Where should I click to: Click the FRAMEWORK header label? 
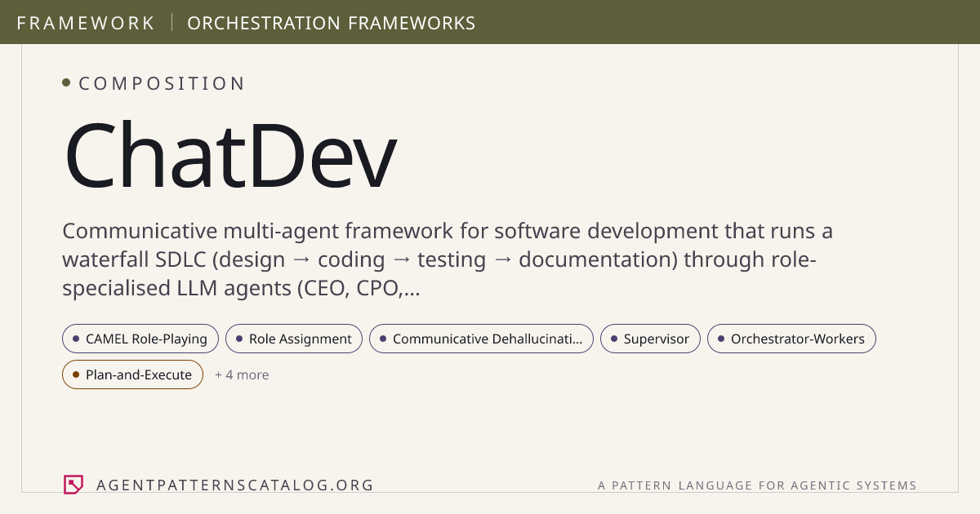click(x=86, y=23)
